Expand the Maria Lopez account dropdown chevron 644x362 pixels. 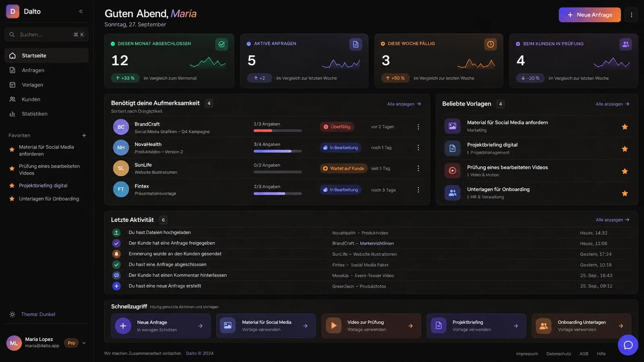pos(84,343)
